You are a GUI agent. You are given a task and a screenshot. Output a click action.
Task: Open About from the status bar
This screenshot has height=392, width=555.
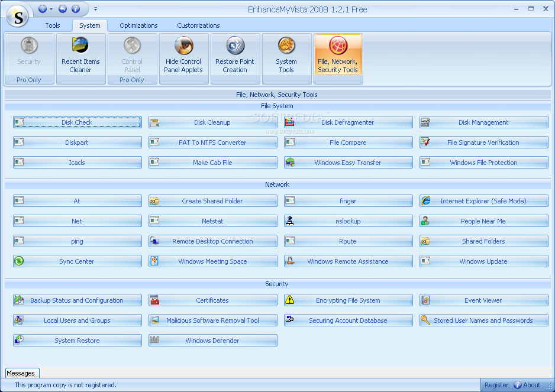click(x=527, y=385)
